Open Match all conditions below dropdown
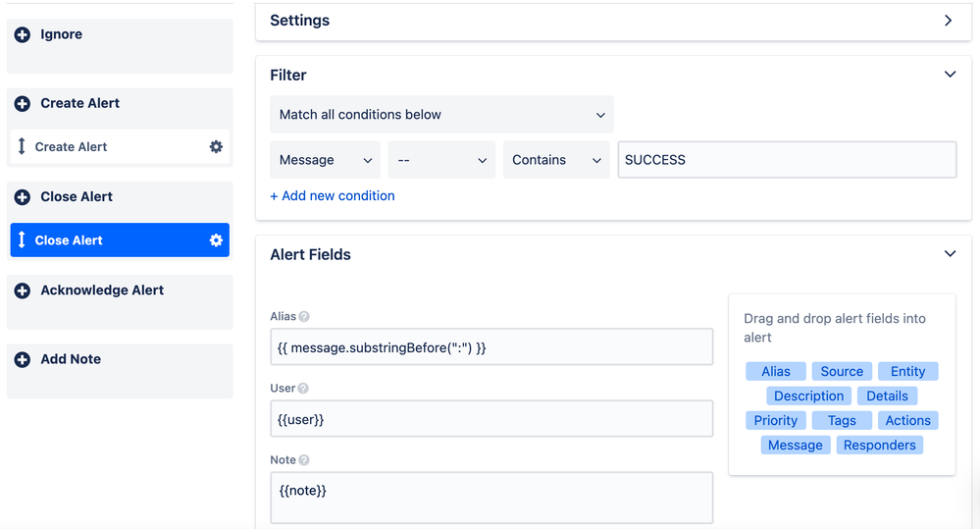The height and width of the screenshot is (529, 980). [x=441, y=115]
